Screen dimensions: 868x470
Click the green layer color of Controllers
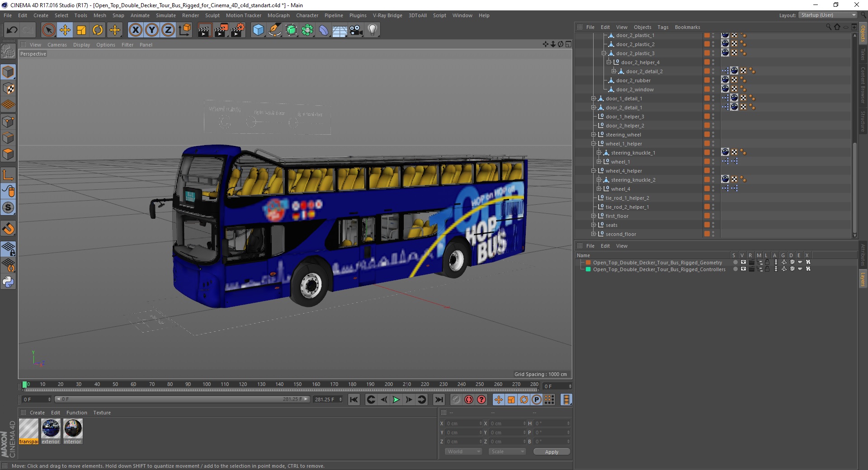588,269
